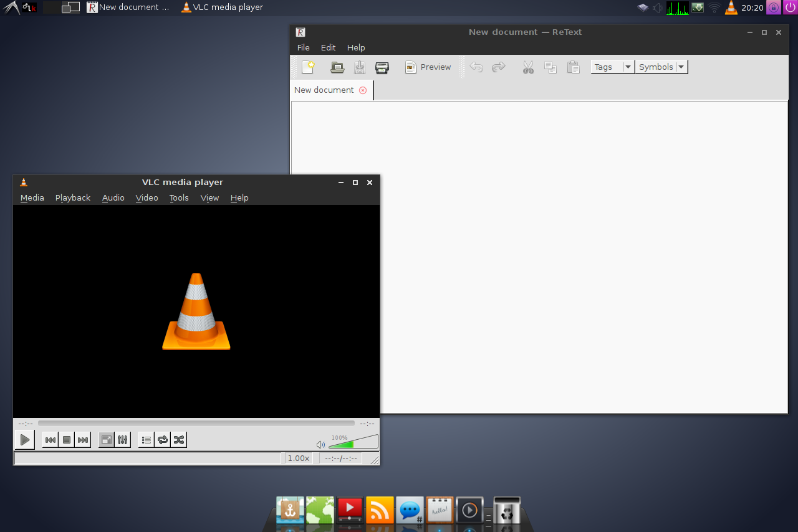Screen dimensions: 798x532
Task: Click the system volume tray icon
Action: pyautogui.click(x=658, y=7)
